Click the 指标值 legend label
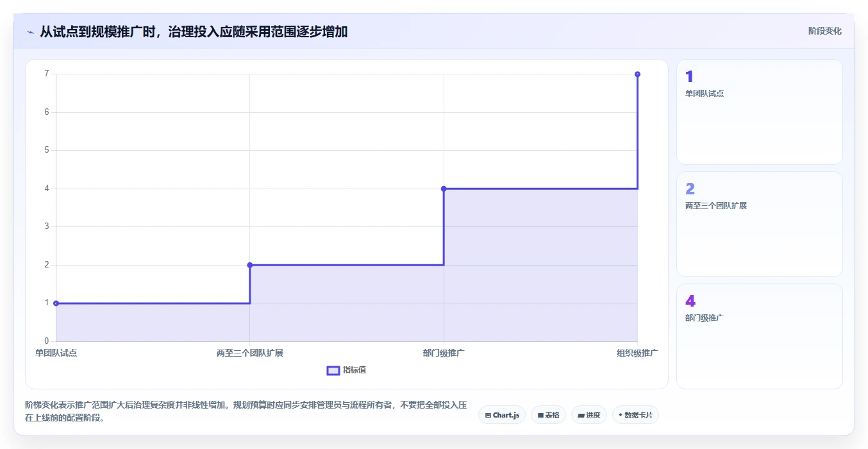The height and width of the screenshot is (449, 868). coord(355,370)
